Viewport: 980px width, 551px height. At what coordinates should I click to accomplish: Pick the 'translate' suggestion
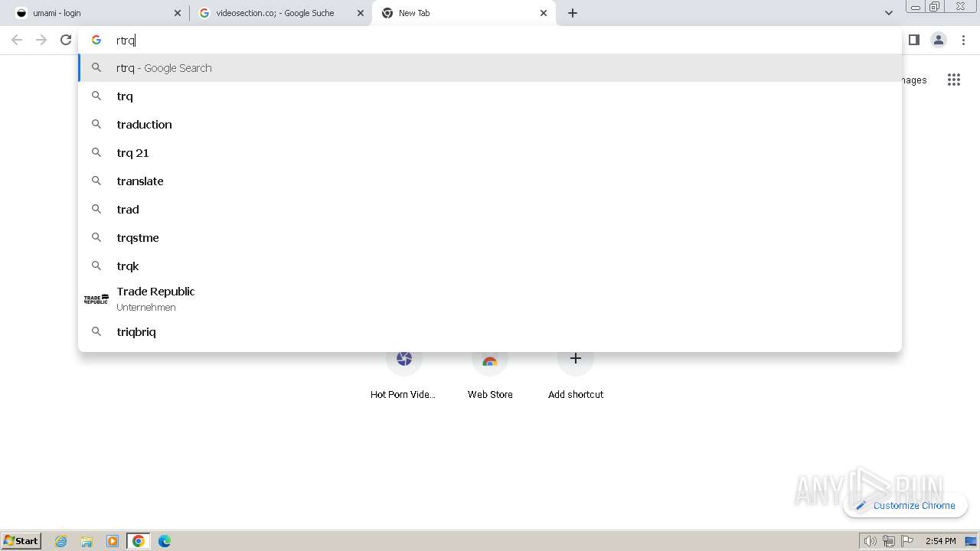490,181
